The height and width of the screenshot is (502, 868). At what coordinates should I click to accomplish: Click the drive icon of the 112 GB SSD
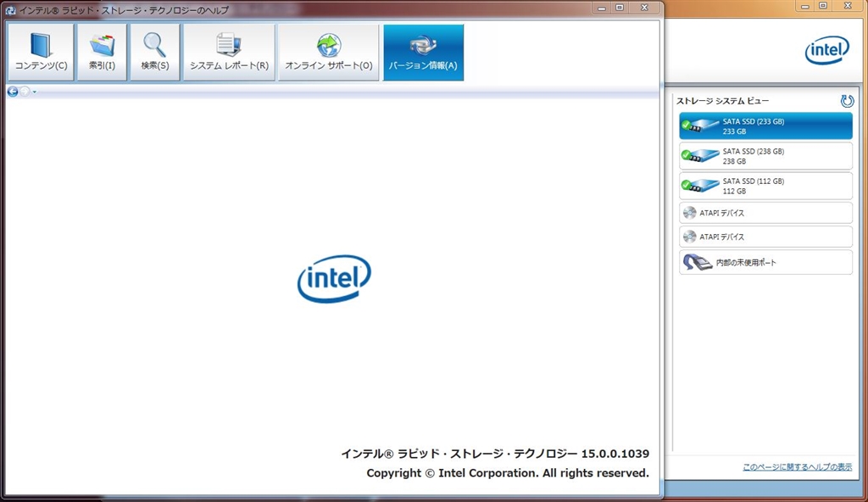pyautogui.click(x=699, y=186)
